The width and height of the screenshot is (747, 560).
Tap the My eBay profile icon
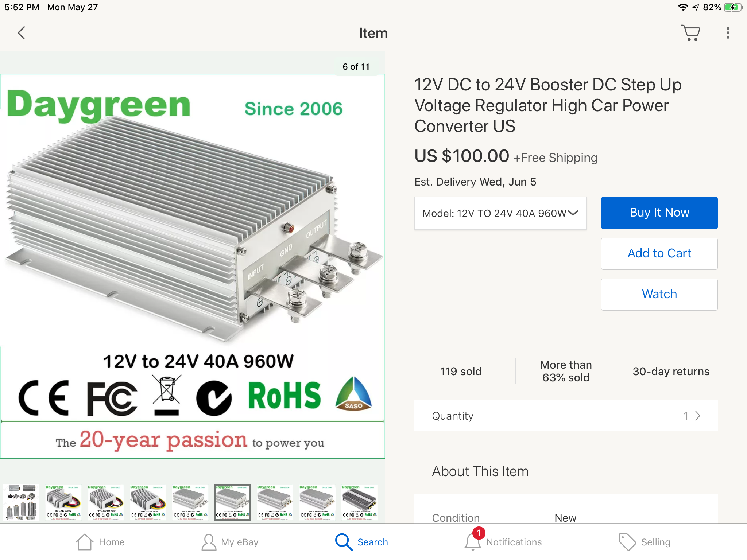point(209,542)
